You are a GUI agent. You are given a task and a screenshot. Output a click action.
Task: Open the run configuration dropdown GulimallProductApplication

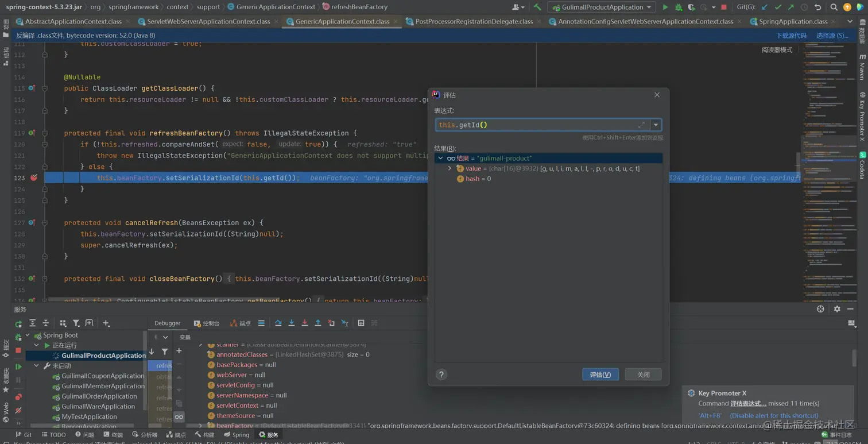point(602,7)
